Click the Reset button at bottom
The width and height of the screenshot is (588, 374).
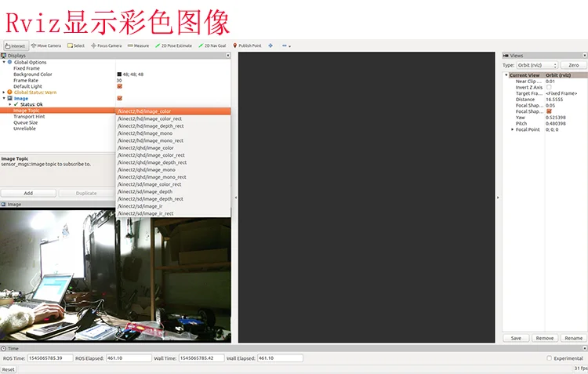tap(9, 369)
